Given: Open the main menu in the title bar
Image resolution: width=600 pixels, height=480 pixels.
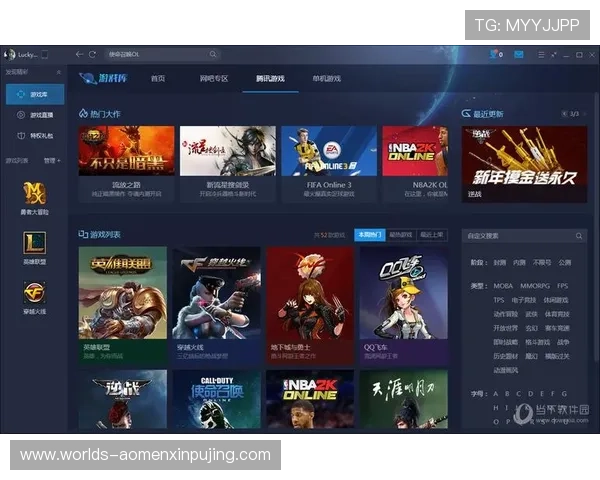Looking at the screenshot, I should coord(541,54).
